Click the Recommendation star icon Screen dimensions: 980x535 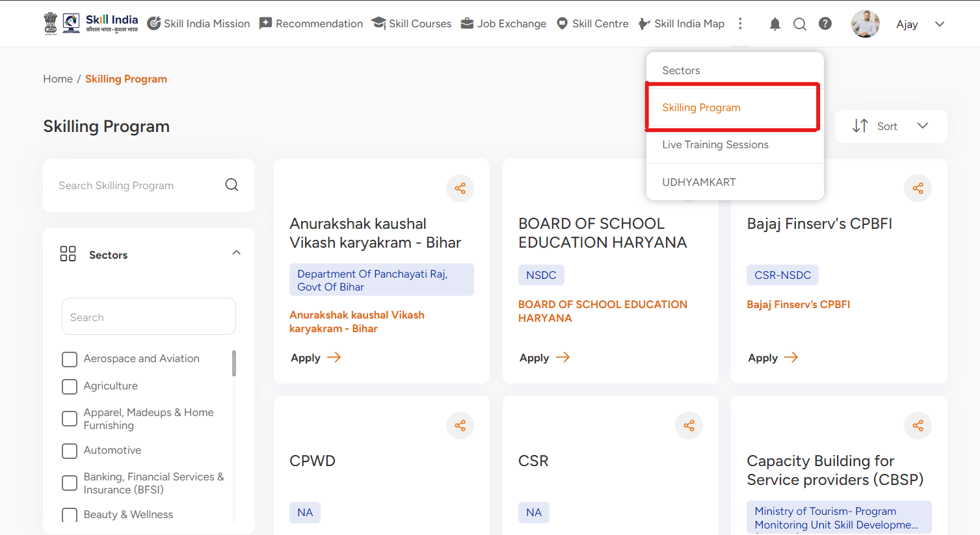[265, 23]
